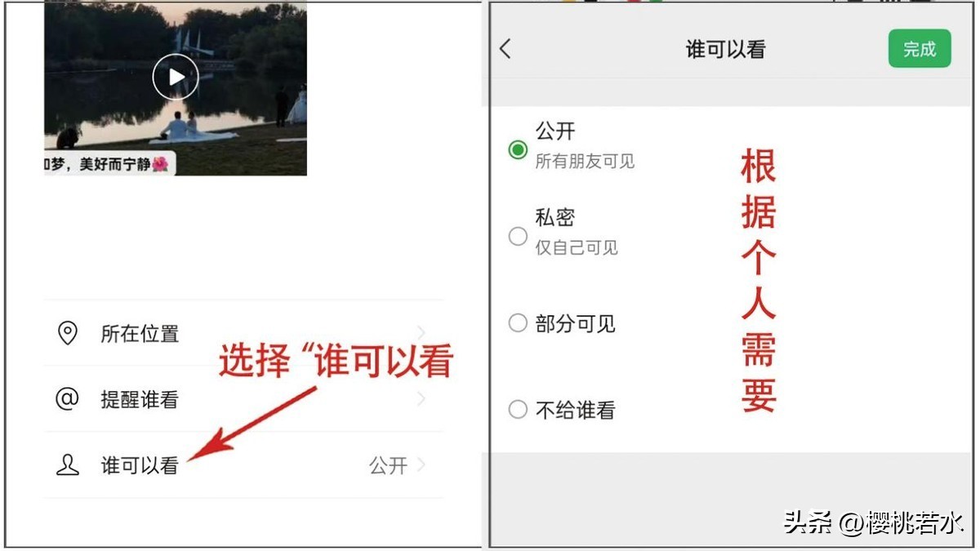Viewport: 980px width, 551px height.
Task: Tap the green 完成 button
Action: (920, 49)
